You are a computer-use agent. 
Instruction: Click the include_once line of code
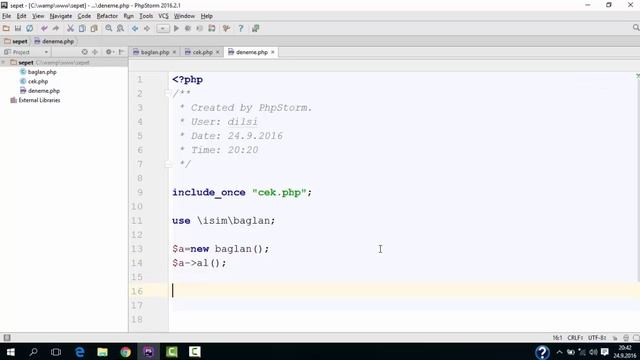242,192
